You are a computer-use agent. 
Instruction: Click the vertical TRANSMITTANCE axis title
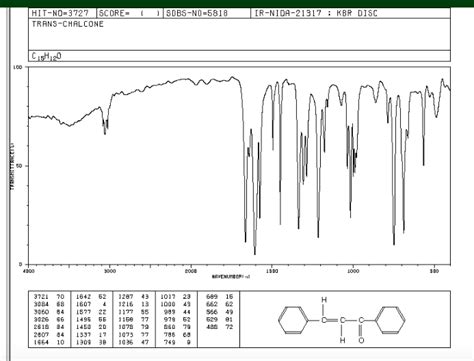[x=12, y=166]
